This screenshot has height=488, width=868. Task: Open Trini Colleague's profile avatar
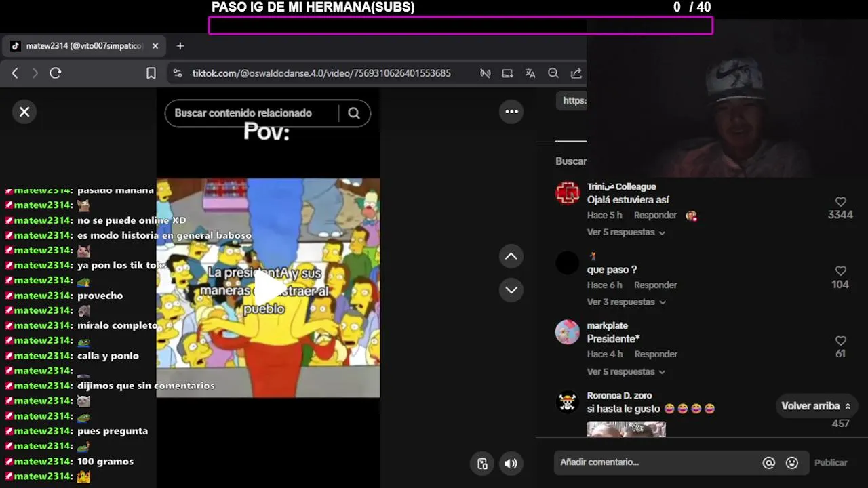568,193
